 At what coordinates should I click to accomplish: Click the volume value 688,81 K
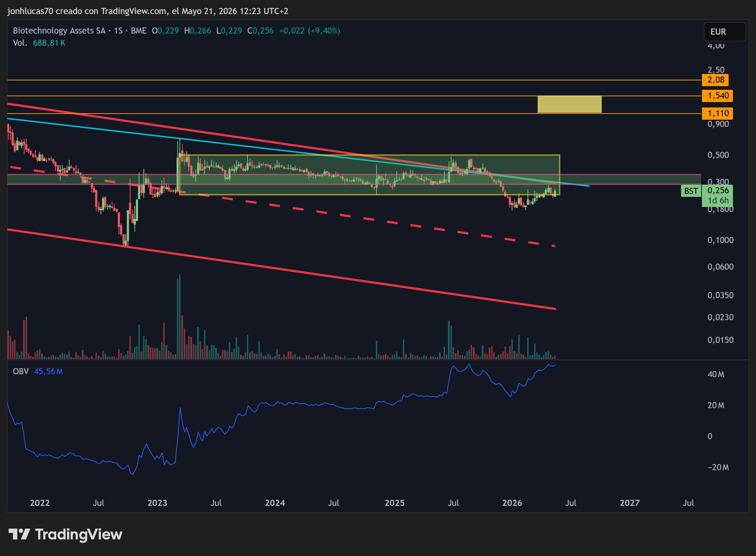coord(49,43)
